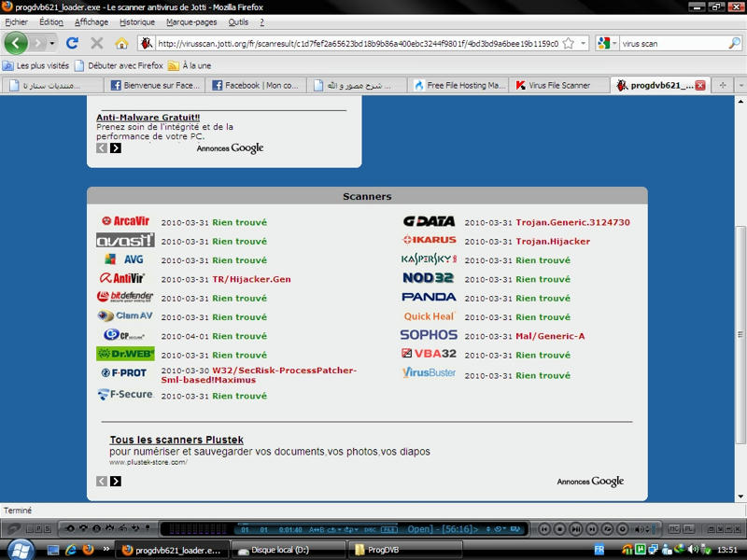Open Disque local (D:) from taskbar
Viewport: 747px width, 560px height.
tap(289, 550)
